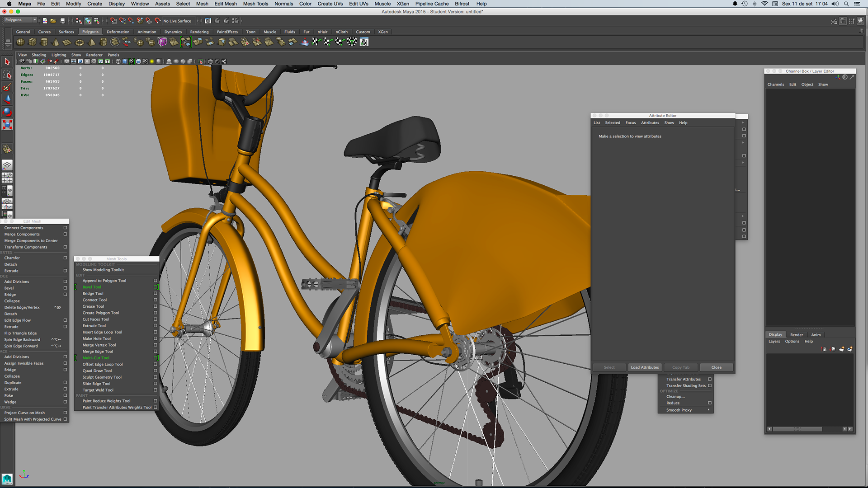
Task: Choose the Paint Selection tool
Action: 7,87
